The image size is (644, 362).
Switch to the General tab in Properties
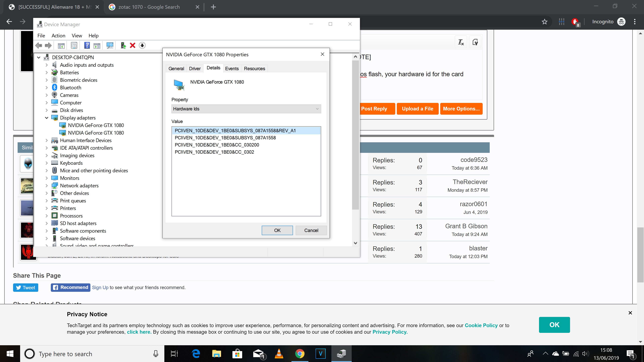pyautogui.click(x=176, y=68)
